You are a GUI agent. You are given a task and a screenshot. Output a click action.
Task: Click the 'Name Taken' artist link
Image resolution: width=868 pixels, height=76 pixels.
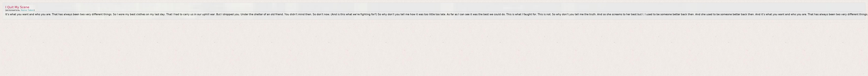pyautogui.click(x=27, y=10)
